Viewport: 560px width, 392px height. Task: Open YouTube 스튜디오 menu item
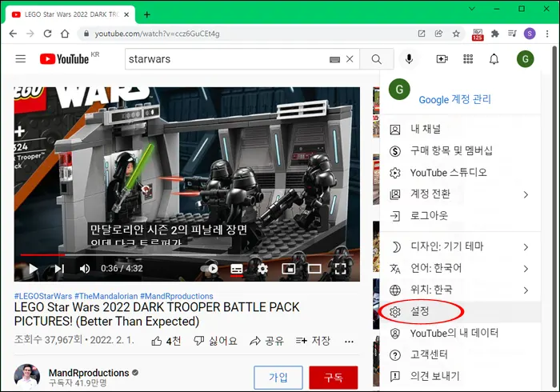461,173
